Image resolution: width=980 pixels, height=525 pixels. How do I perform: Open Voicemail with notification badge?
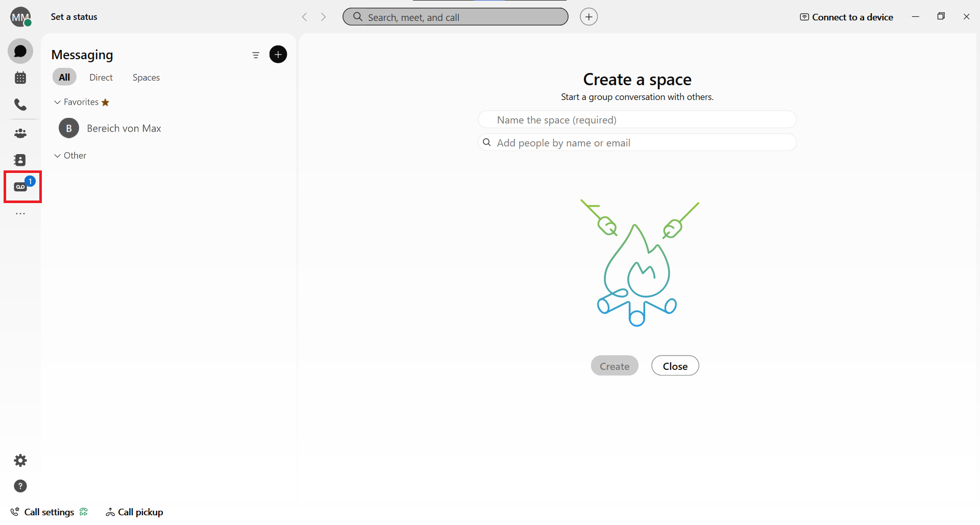(x=21, y=187)
